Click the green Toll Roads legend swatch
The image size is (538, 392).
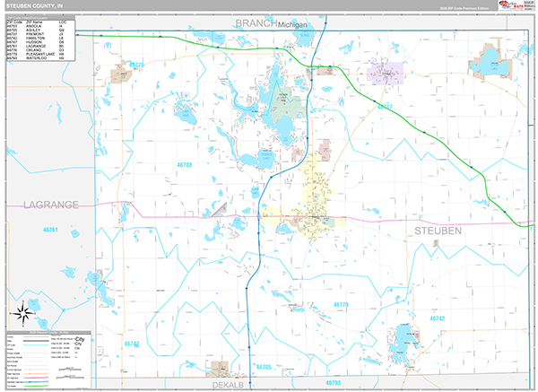click(36, 386)
